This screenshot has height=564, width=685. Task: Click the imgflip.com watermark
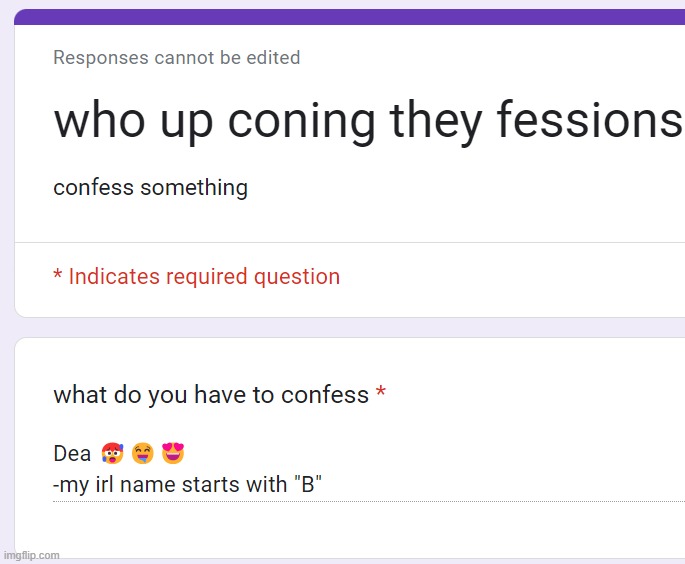tap(31, 555)
